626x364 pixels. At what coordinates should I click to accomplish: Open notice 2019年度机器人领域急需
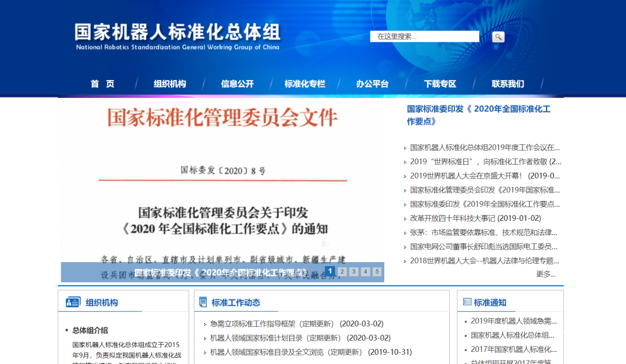(514, 321)
